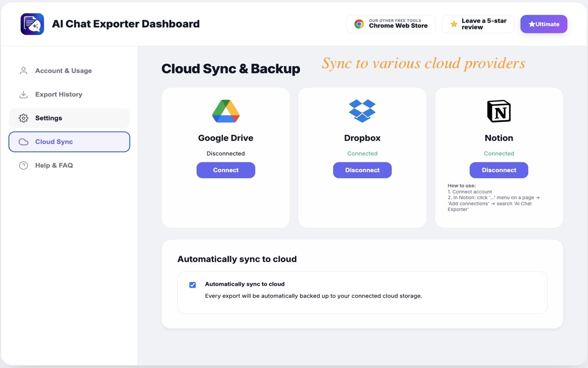
Task: Select the Cloud Sync sidebar item
Action: (69, 142)
